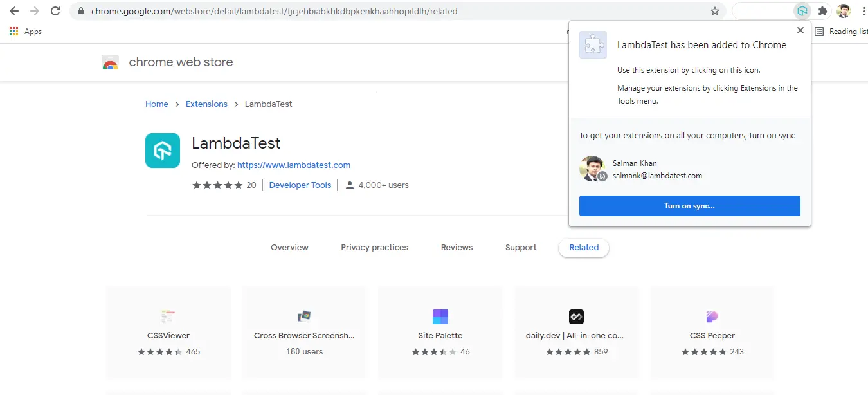Viewport: 868px width, 395px height.
Task: Go to Home breadcrumb link
Action: (x=157, y=104)
